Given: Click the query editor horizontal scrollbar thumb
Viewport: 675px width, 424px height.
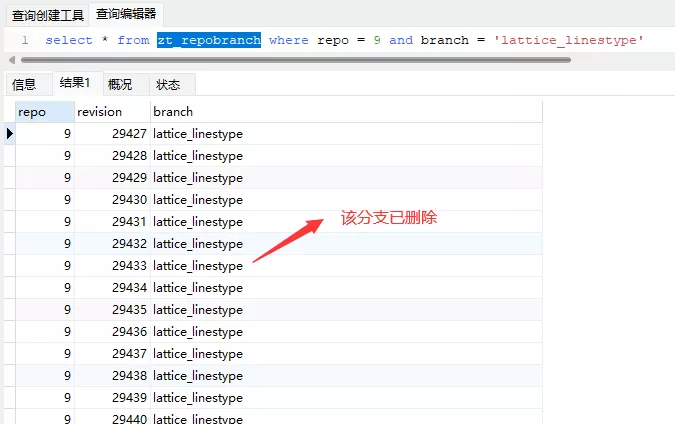Looking at the screenshot, I should [296, 60].
